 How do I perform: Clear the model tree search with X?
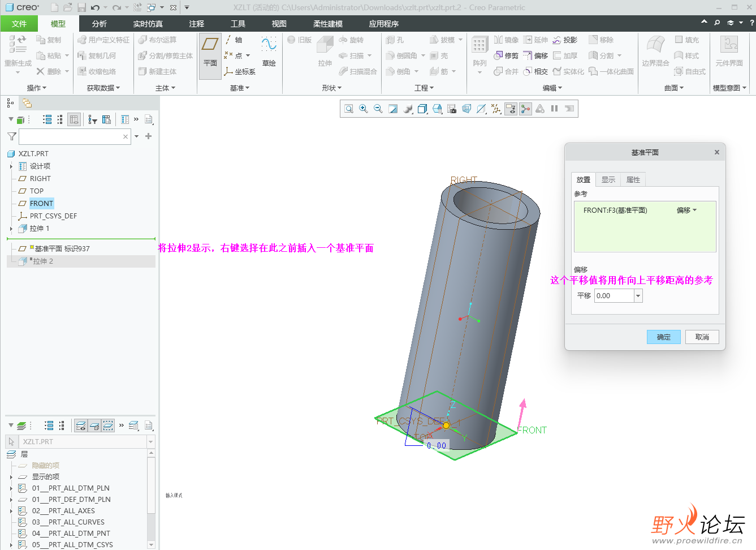click(x=126, y=136)
